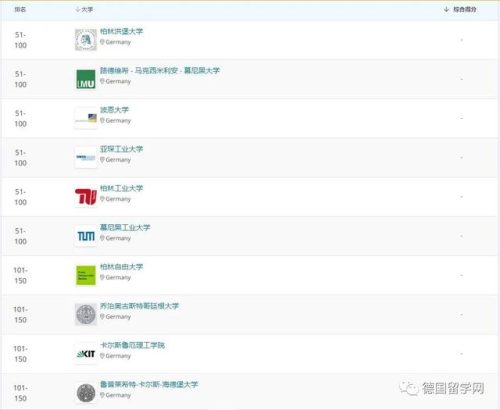This screenshot has width=500, height=410.
Task: Click location pin under 柏林工业大学
Action: pos(102,199)
